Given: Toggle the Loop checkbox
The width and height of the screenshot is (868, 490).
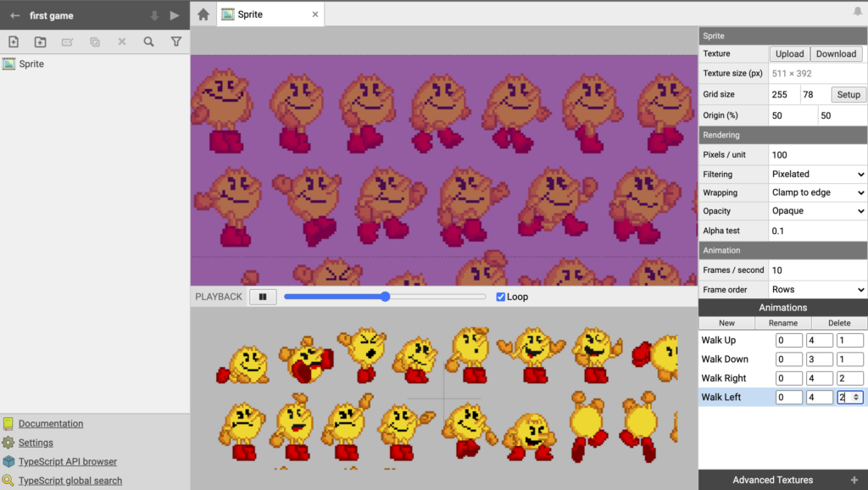Looking at the screenshot, I should click(500, 297).
